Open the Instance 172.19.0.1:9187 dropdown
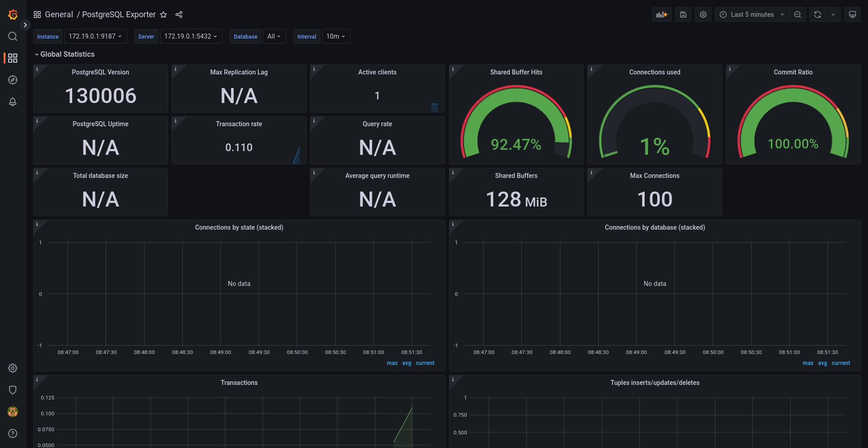868x448 pixels. [x=95, y=36]
